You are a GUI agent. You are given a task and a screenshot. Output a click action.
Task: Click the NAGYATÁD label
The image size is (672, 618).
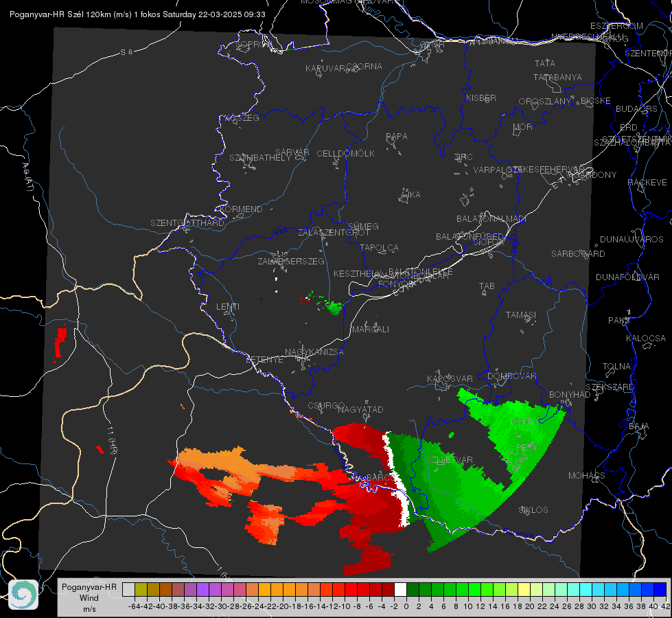360,409
